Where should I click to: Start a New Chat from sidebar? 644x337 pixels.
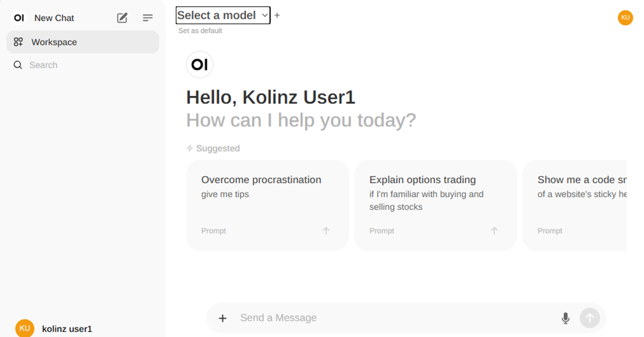pyautogui.click(x=54, y=18)
